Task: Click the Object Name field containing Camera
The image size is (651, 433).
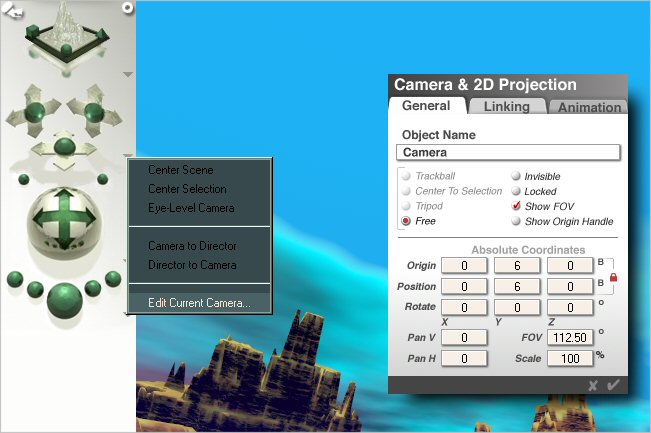Action: 508,152
